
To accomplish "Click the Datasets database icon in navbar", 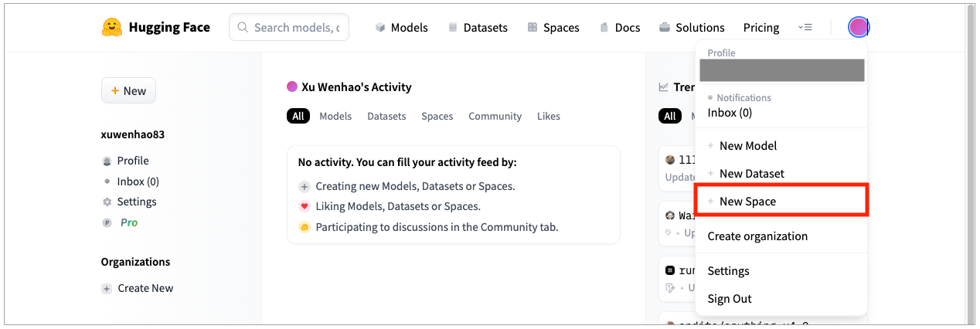I will click(x=454, y=28).
